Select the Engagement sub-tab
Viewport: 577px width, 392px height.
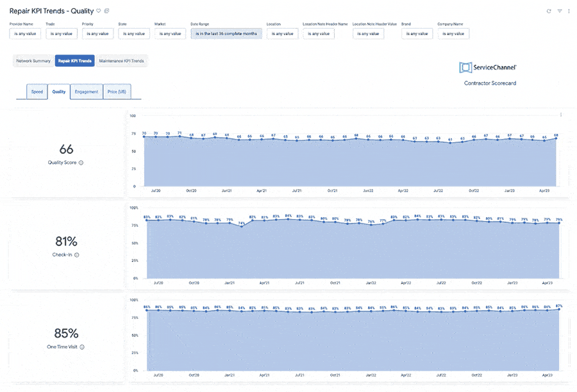click(87, 92)
